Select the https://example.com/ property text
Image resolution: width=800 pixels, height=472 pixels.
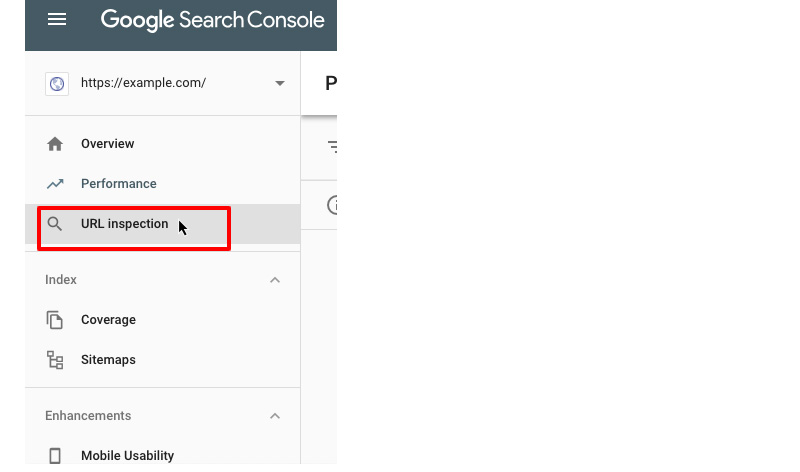click(x=143, y=84)
